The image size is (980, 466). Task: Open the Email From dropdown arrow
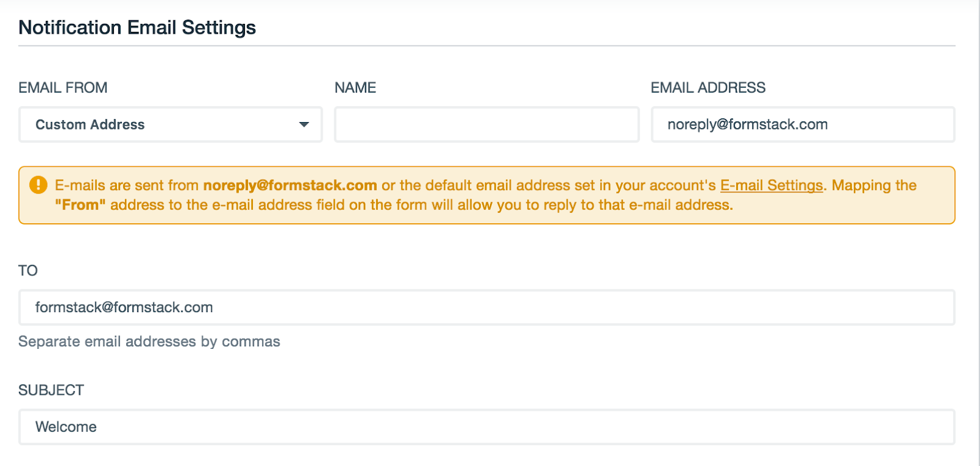click(304, 124)
